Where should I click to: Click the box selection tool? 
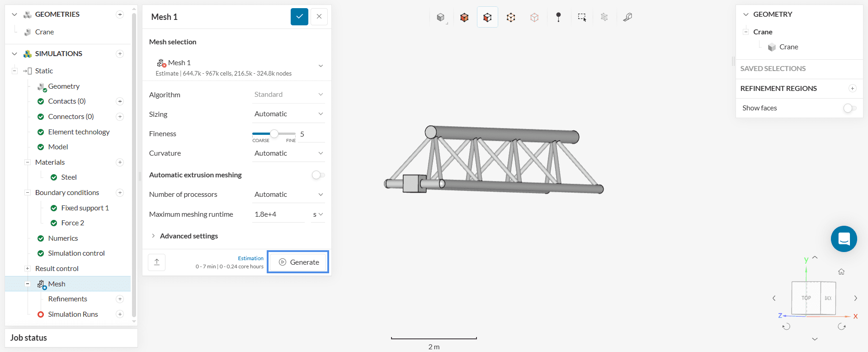click(x=582, y=17)
